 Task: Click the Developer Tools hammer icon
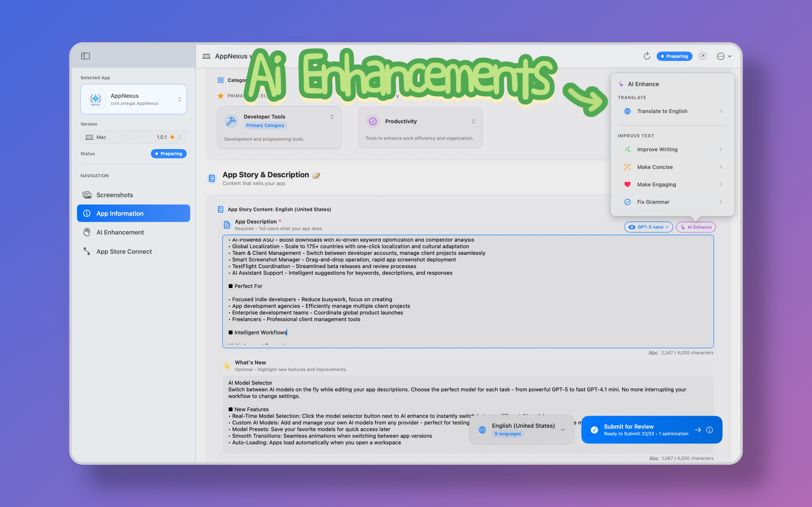coord(231,121)
